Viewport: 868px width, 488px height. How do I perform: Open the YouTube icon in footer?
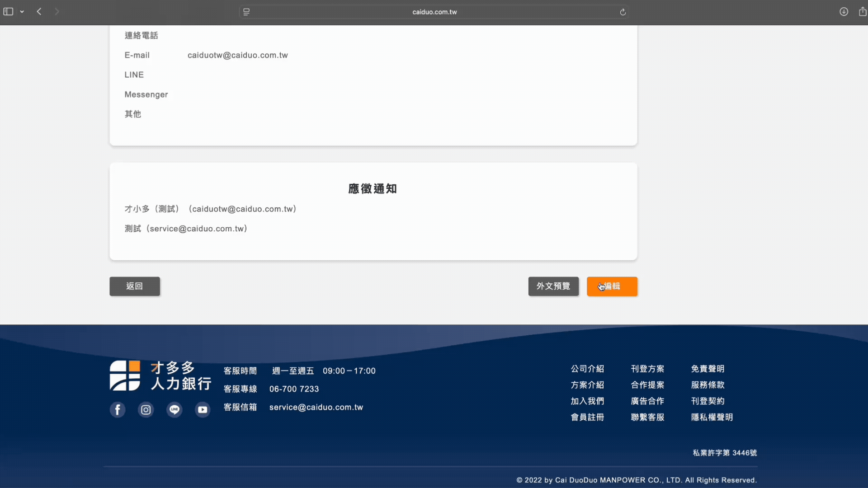click(203, 410)
